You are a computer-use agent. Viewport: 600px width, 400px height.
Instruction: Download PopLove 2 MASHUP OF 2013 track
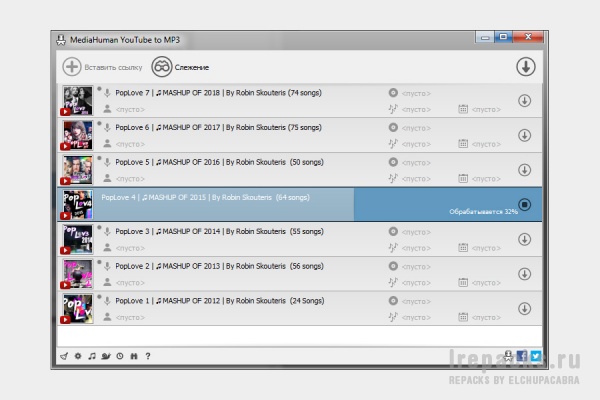(525, 274)
